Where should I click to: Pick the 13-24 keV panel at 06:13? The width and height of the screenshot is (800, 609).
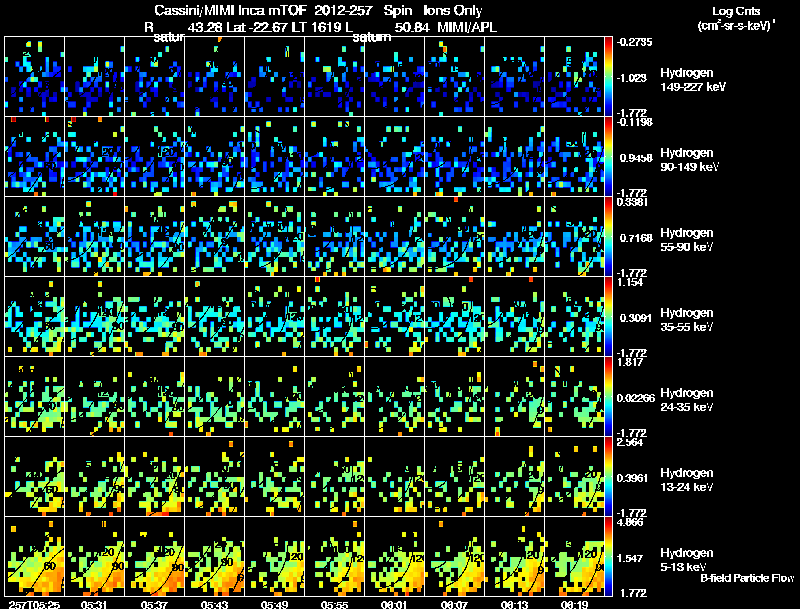coord(515,477)
